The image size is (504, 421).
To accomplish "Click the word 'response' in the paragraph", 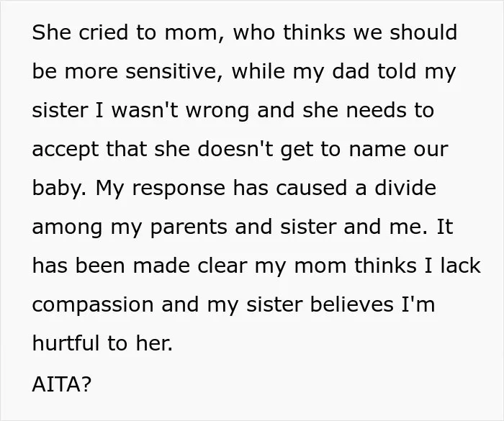I will 179,189.
